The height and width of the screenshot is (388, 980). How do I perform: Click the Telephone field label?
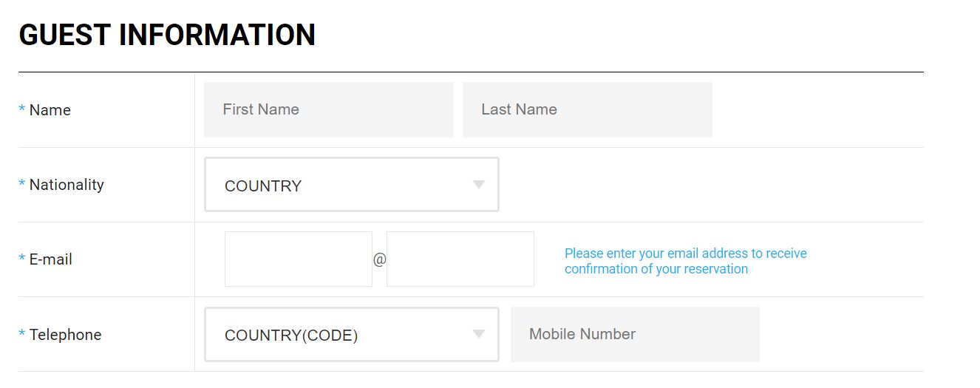(x=65, y=335)
